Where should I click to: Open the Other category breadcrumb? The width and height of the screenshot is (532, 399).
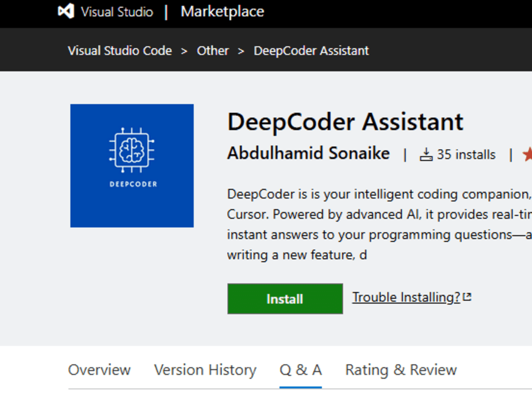click(213, 51)
